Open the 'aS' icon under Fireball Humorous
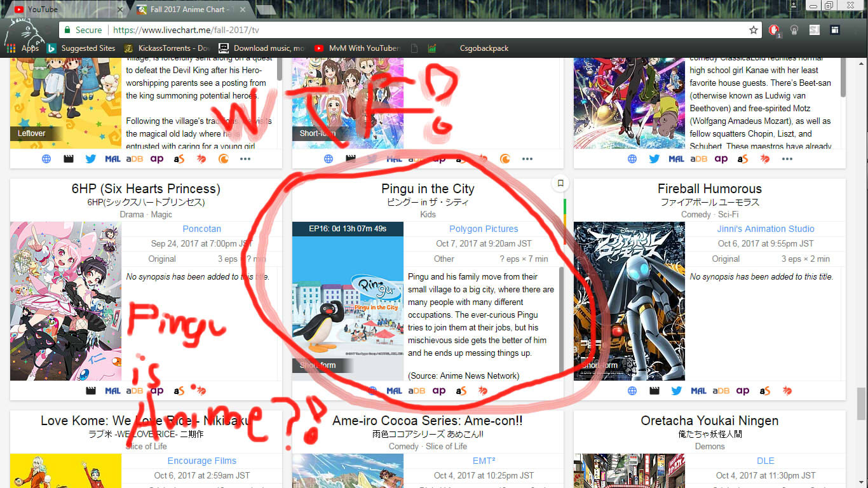Viewport: 868px width, 488px height. click(764, 391)
